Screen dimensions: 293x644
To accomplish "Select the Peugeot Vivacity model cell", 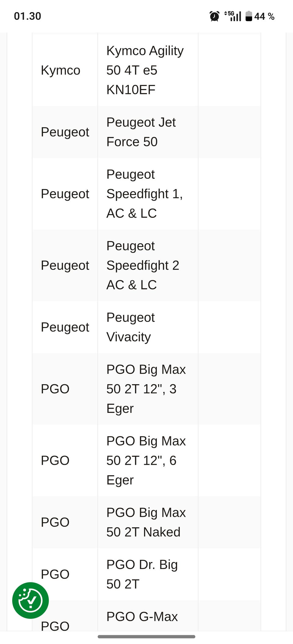I will [x=131, y=327].
